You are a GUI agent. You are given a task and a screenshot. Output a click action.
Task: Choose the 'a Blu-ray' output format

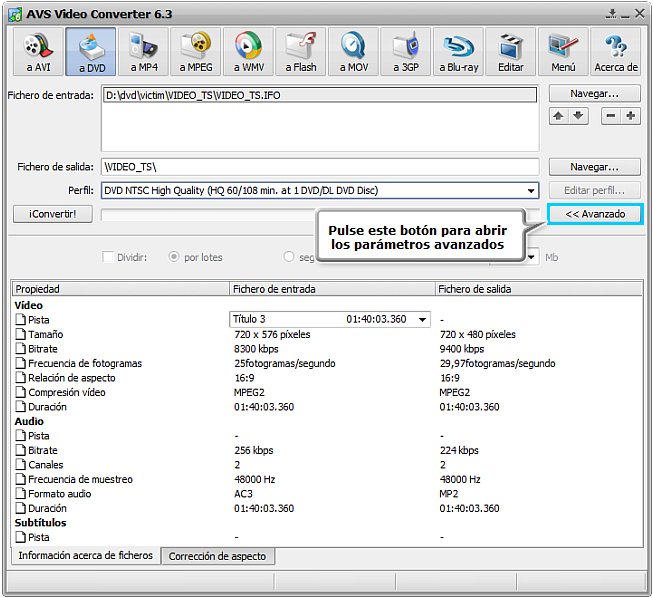pos(458,52)
